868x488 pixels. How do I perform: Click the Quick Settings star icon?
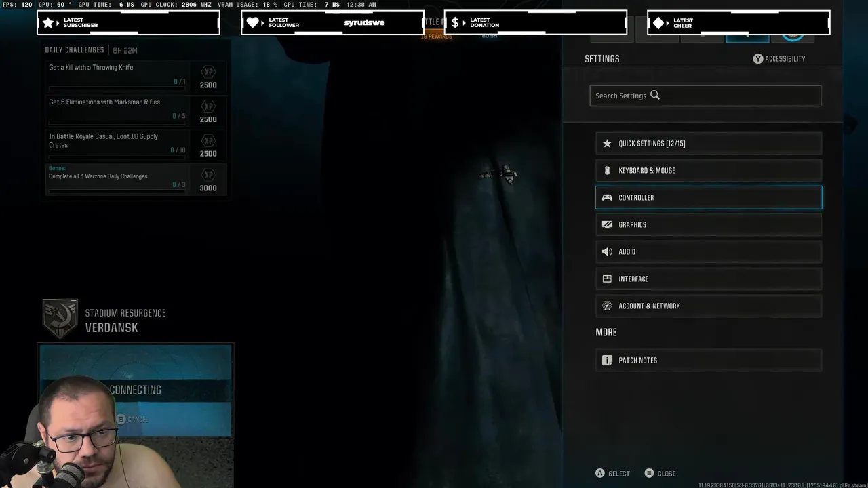click(607, 143)
